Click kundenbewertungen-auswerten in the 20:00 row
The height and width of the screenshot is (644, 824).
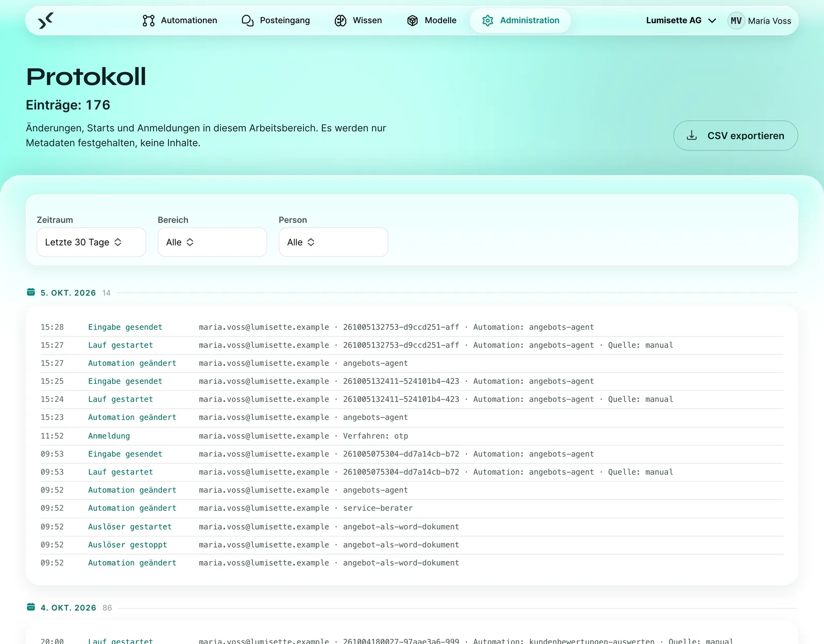click(592, 640)
